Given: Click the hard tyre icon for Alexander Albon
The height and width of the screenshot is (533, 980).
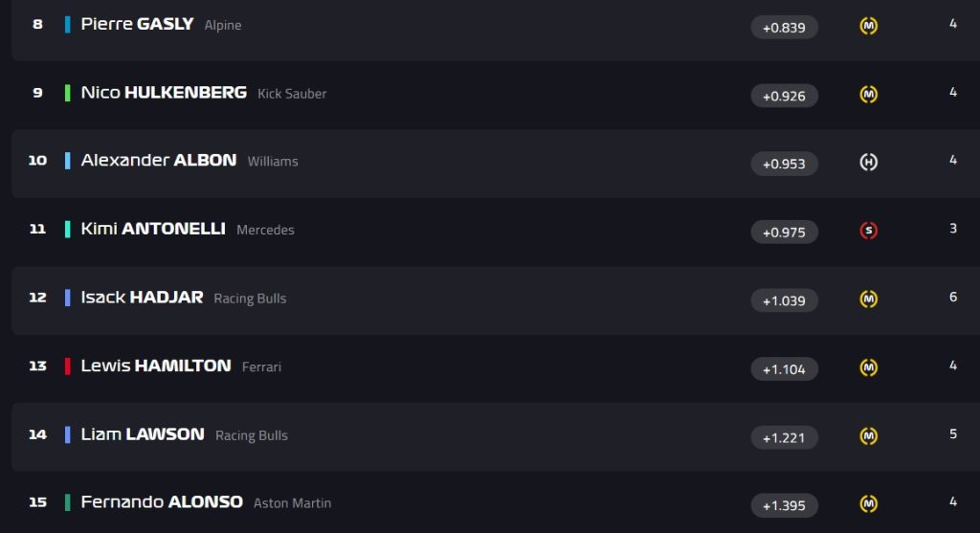Looking at the screenshot, I should (x=868, y=163).
